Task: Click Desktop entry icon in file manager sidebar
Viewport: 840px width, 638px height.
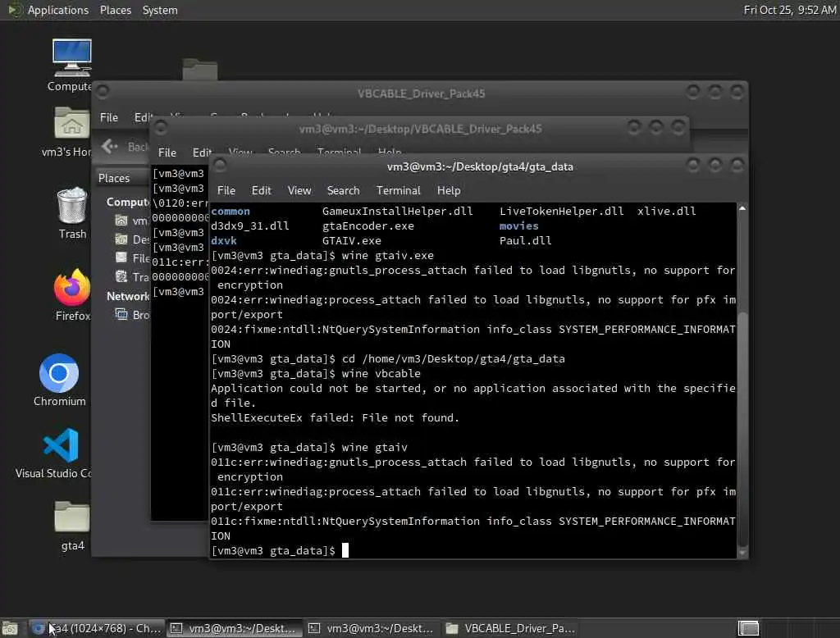Action: 121,239
